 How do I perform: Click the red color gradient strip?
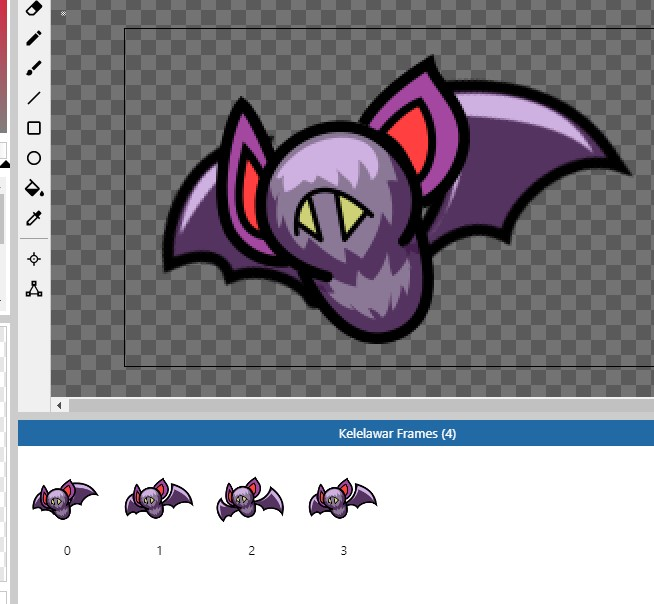pos(3,66)
